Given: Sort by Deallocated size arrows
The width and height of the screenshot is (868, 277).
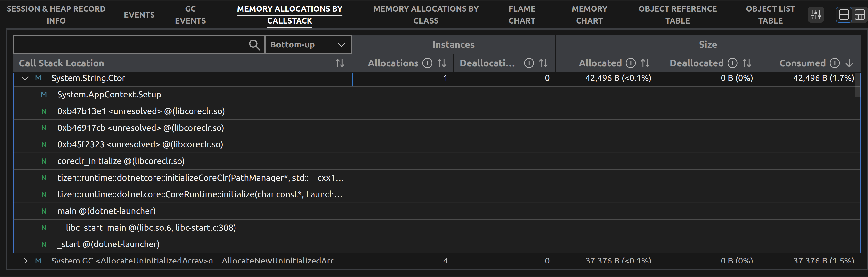Looking at the screenshot, I should click(747, 63).
